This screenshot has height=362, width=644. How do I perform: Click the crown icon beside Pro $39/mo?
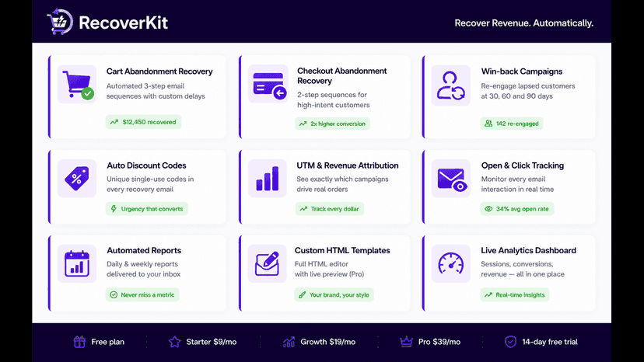(x=406, y=342)
